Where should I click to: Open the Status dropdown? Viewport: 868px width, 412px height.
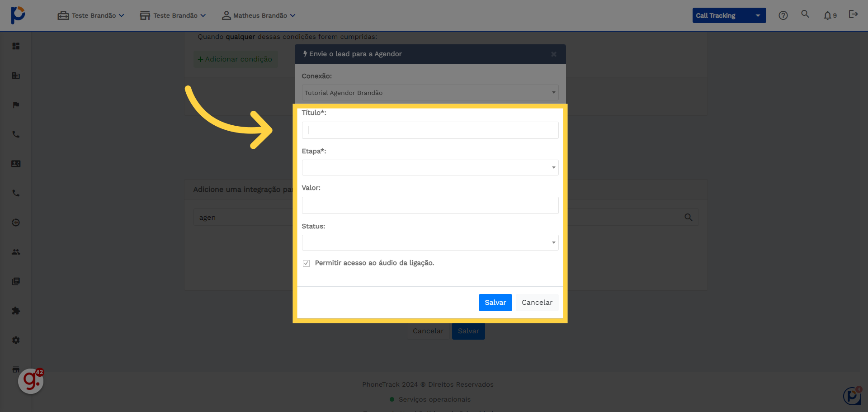[x=430, y=242]
